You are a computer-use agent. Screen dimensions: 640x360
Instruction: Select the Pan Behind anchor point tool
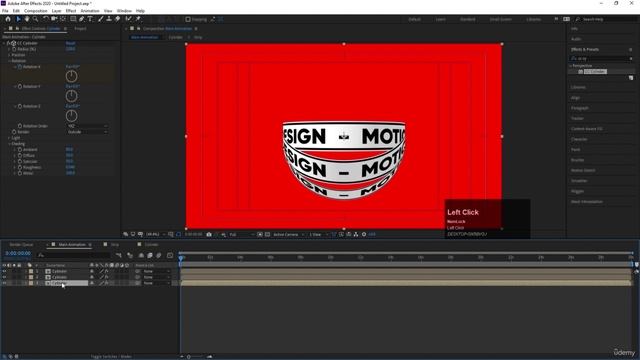pyautogui.click(x=62, y=19)
